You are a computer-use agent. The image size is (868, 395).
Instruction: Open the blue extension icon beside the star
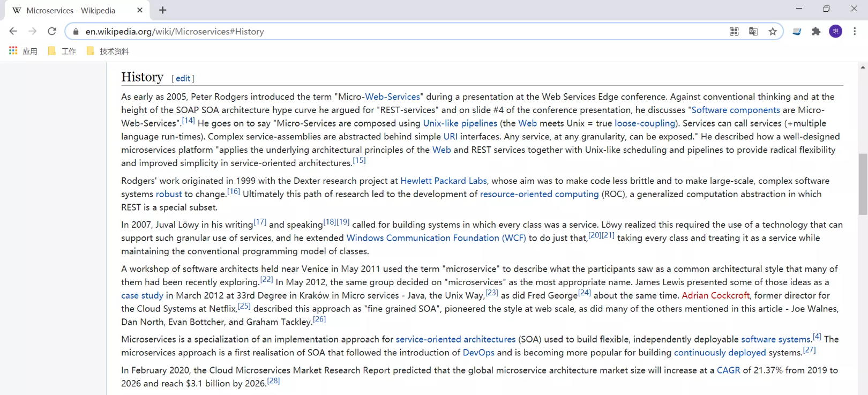(x=797, y=32)
